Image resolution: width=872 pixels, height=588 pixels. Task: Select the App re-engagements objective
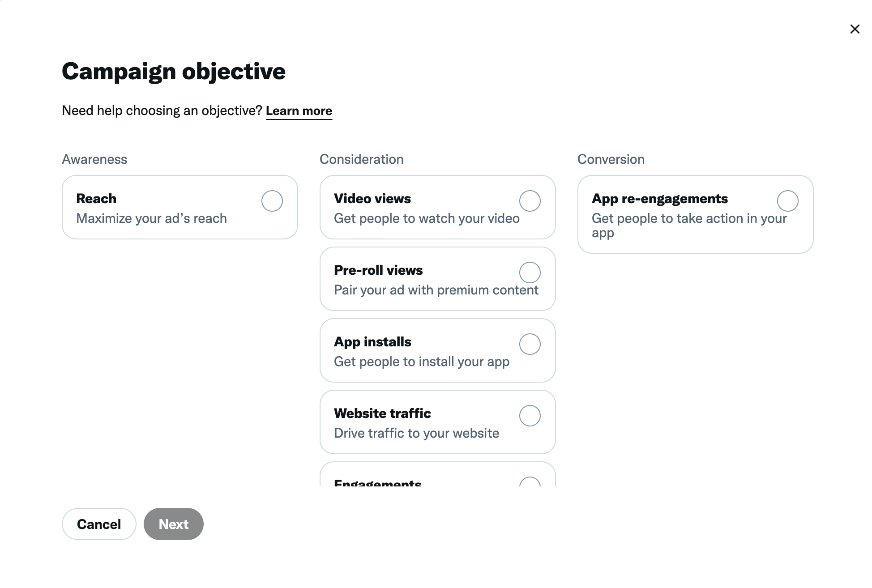(787, 201)
